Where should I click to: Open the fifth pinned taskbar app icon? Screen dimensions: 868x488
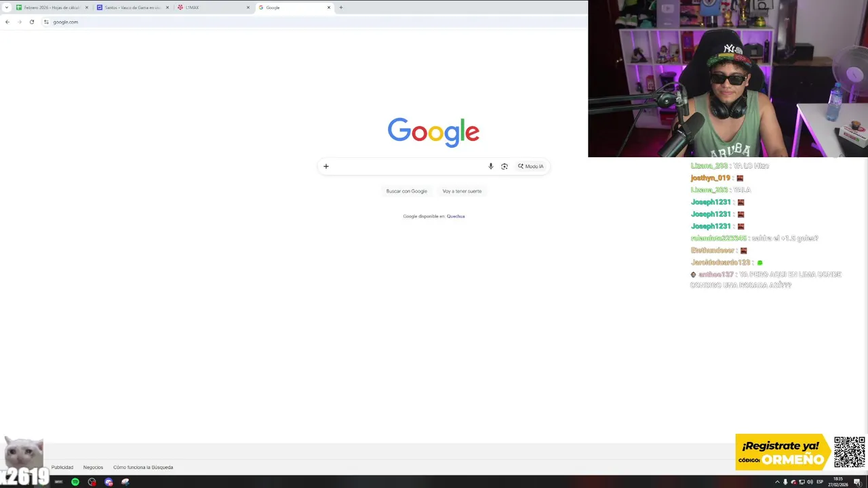click(x=125, y=482)
